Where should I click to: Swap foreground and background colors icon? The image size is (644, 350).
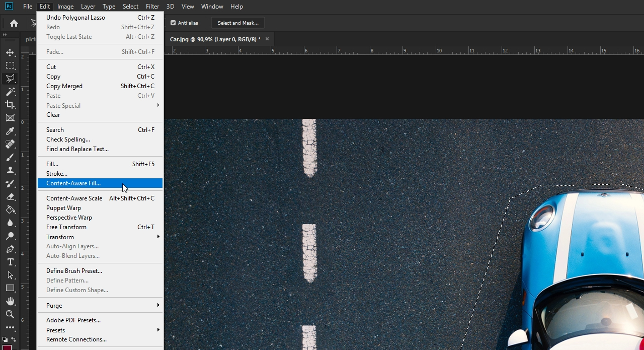point(14,339)
